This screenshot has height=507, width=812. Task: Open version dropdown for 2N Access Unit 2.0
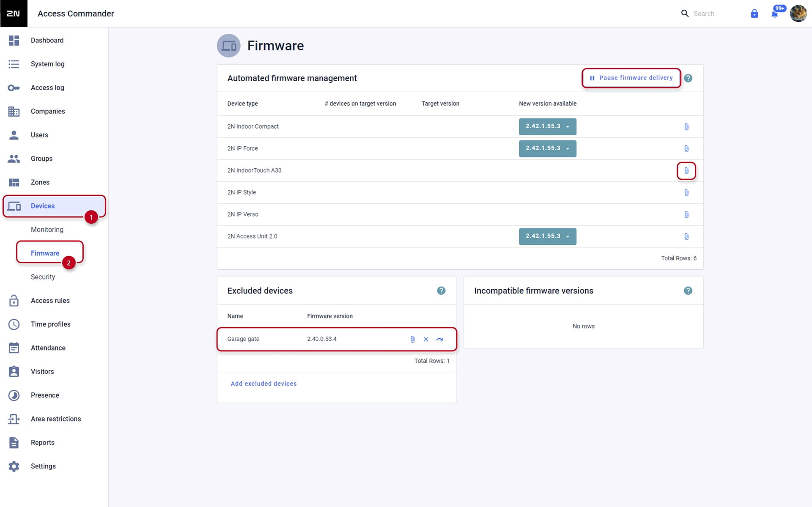coord(547,236)
